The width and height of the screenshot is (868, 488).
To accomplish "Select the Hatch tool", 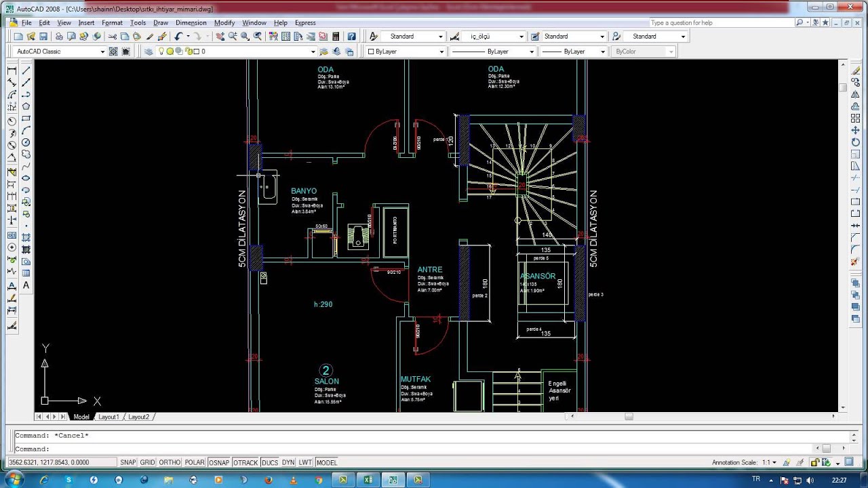I will [26, 238].
